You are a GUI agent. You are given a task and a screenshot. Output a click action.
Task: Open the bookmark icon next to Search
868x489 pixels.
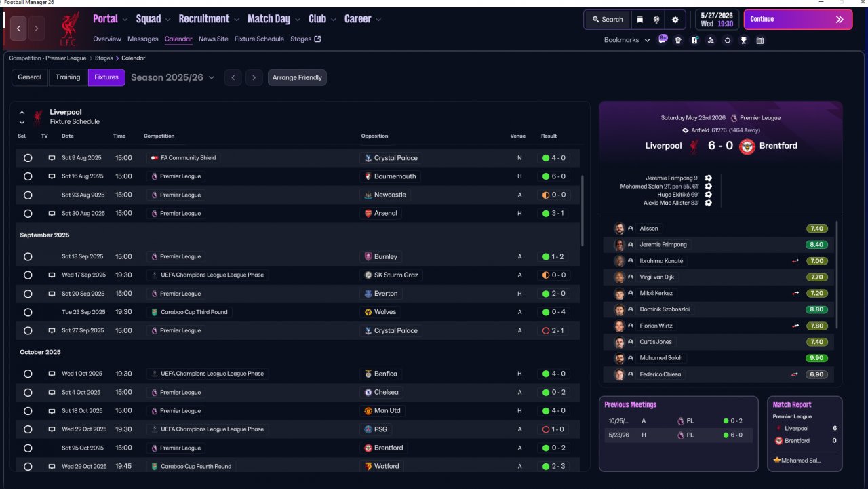pyautogui.click(x=639, y=20)
